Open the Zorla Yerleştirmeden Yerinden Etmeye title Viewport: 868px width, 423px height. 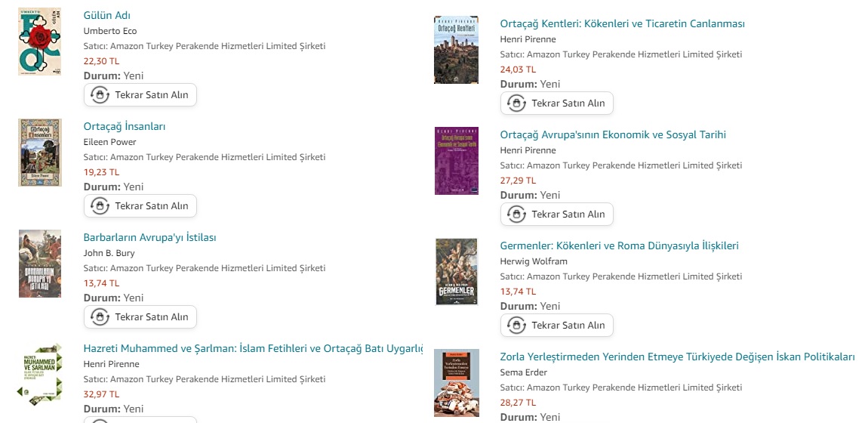[x=678, y=357]
